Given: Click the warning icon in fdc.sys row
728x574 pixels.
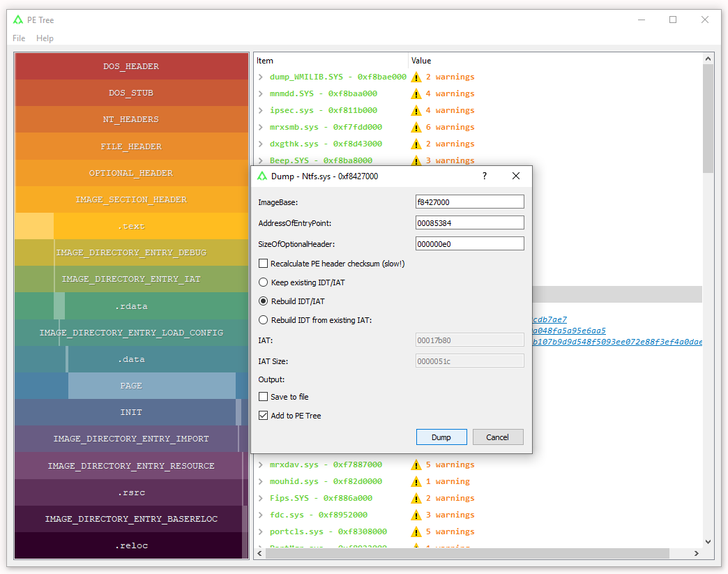Looking at the screenshot, I should [416, 515].
